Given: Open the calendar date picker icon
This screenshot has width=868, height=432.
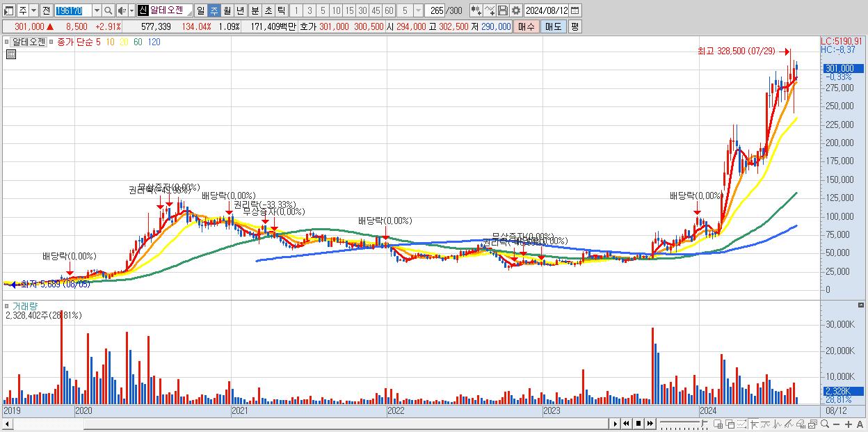Looking at the screenshot, I should [574, 10].
